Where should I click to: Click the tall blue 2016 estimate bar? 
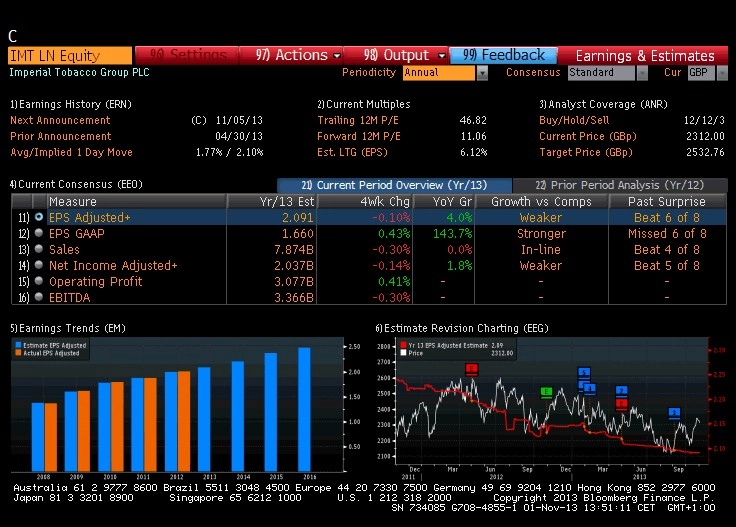pos(304,409)
